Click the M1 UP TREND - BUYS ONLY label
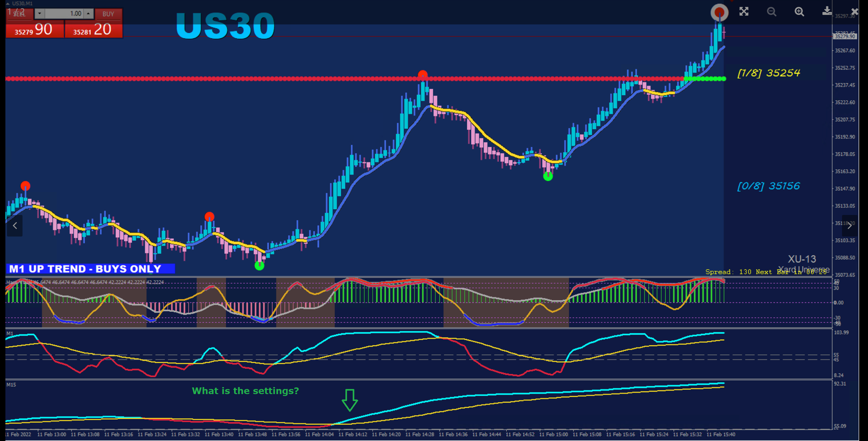This screenshot has height=441, width=868. [x=90, y=269]
